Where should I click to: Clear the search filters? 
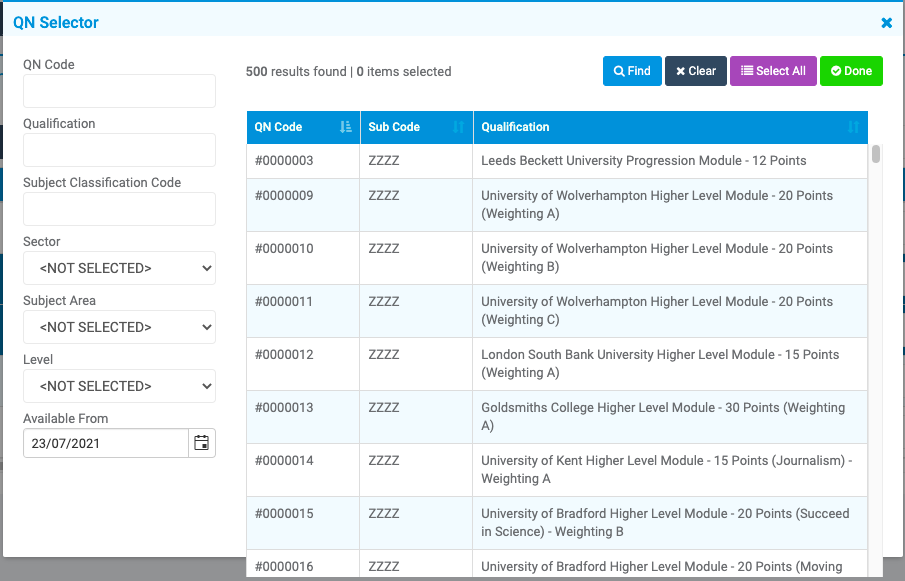point(695,71)
